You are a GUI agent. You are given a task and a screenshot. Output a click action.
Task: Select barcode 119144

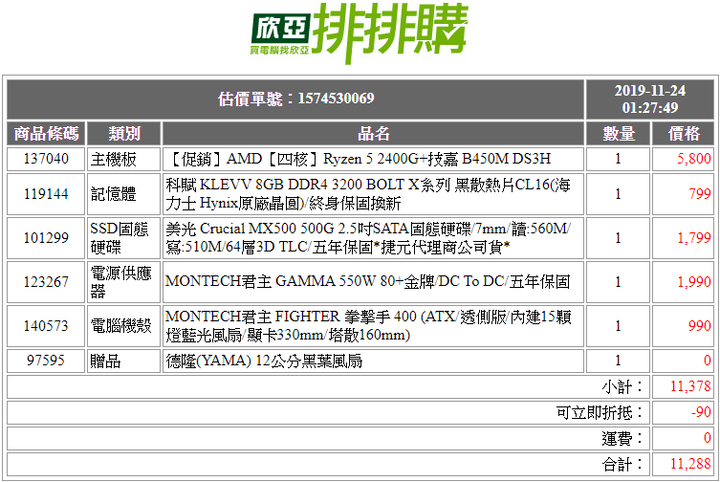point(46,194)
